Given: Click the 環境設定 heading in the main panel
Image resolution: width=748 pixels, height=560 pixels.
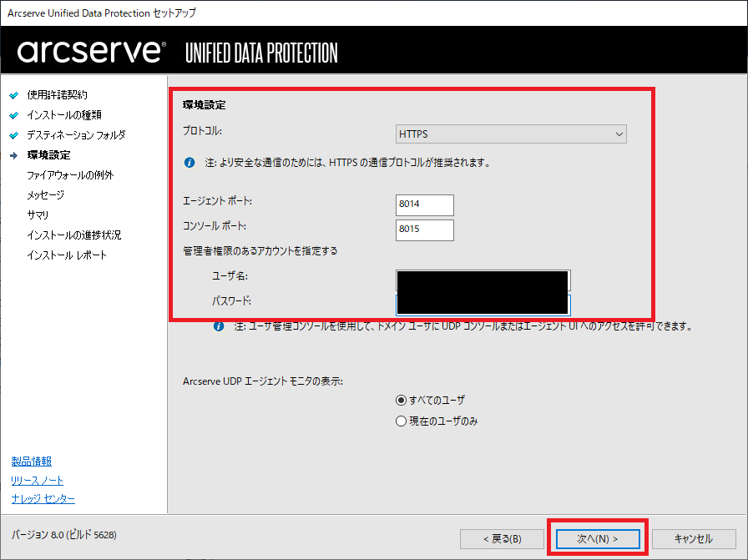Looking at the screenshot, I should pyautogui.click(x=205, y=105).
